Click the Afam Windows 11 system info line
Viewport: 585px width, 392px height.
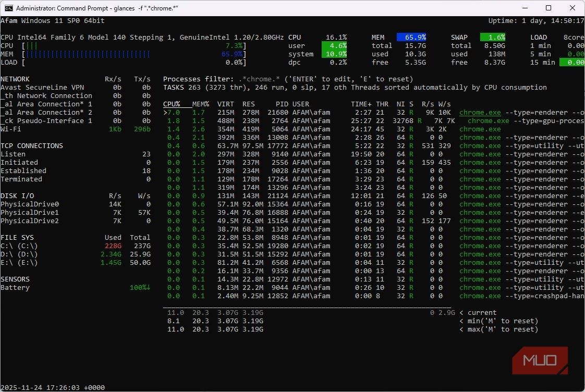pos(53,20)
